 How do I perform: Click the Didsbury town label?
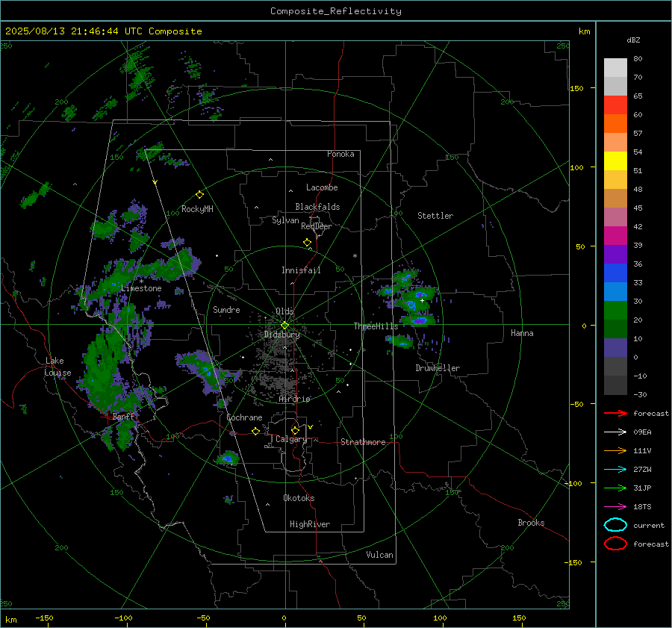(x=281, y=335)
